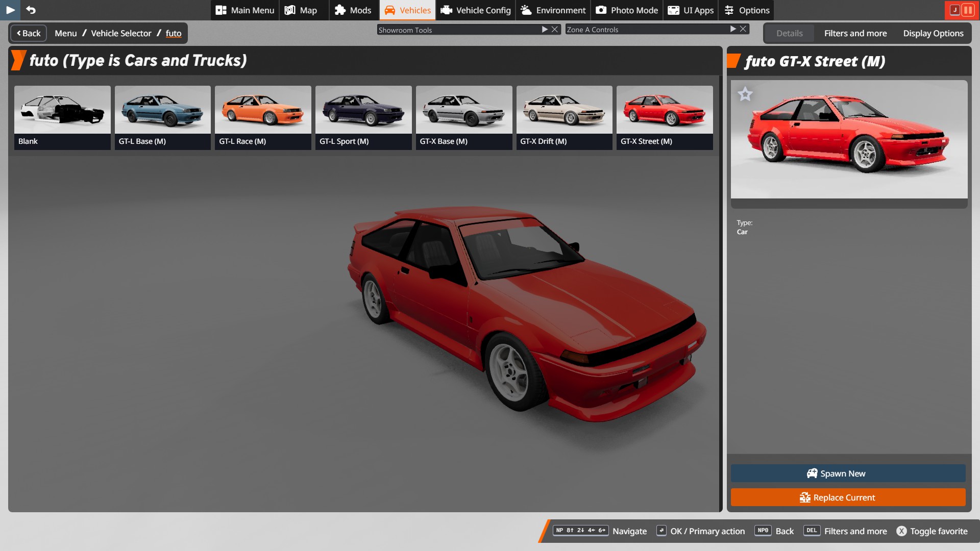Open UI Apps editor
Viewport: 980px width, 551px height.
691,10
